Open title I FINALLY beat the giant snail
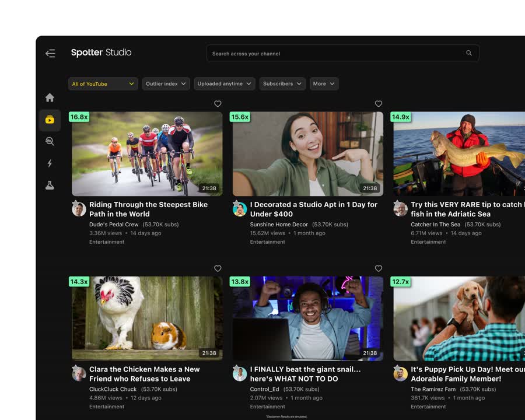The image size is (525, 420). point(305,374)
